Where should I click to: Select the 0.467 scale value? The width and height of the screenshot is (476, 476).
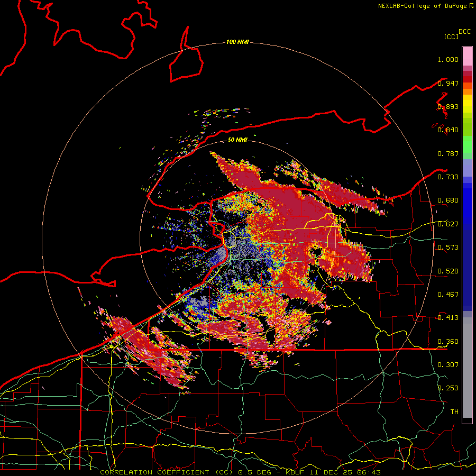(448, 294)
